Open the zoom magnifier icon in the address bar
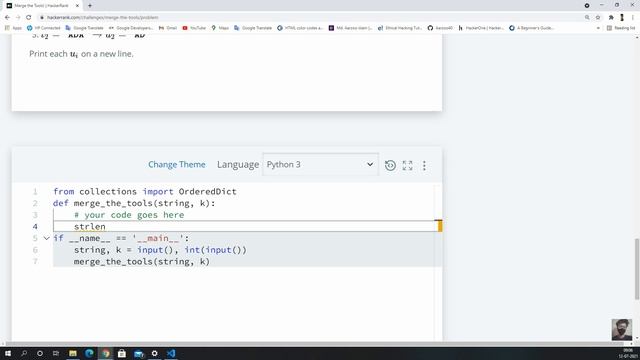This screenshot has width=640, height=360. (x=587, y=18)
